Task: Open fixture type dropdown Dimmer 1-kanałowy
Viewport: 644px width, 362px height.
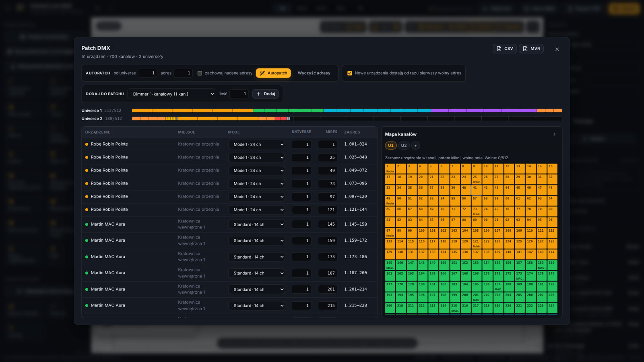Action: (x=171, y=94)
